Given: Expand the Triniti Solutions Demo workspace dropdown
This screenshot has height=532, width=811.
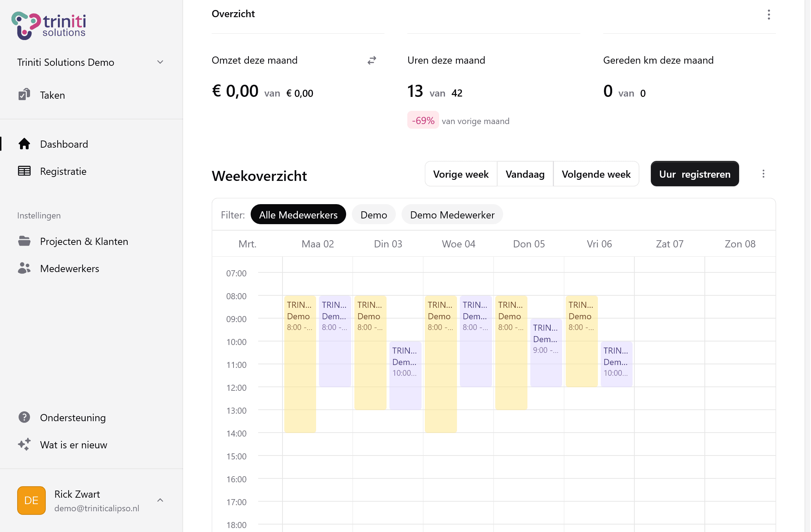Looking at the screenshot, I should click(160, 62).
